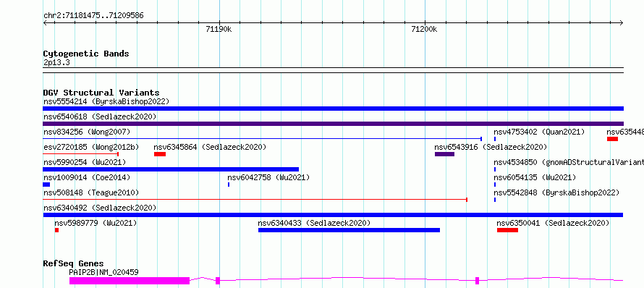Screen dimensions: 644x288
Task: Click the red nsv6345864 variant block
Action: (160, 154)
